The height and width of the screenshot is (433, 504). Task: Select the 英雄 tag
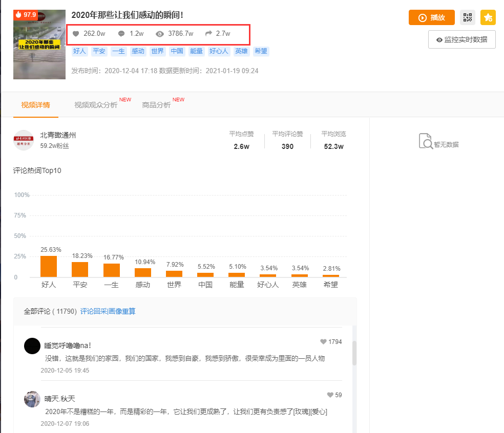tap(241, 51)
